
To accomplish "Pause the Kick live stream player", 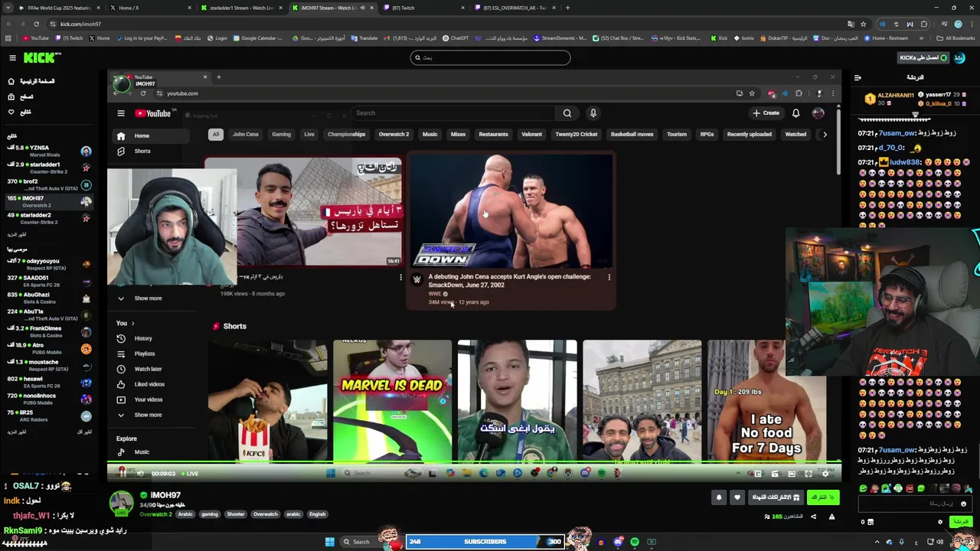I will point(122,474).
